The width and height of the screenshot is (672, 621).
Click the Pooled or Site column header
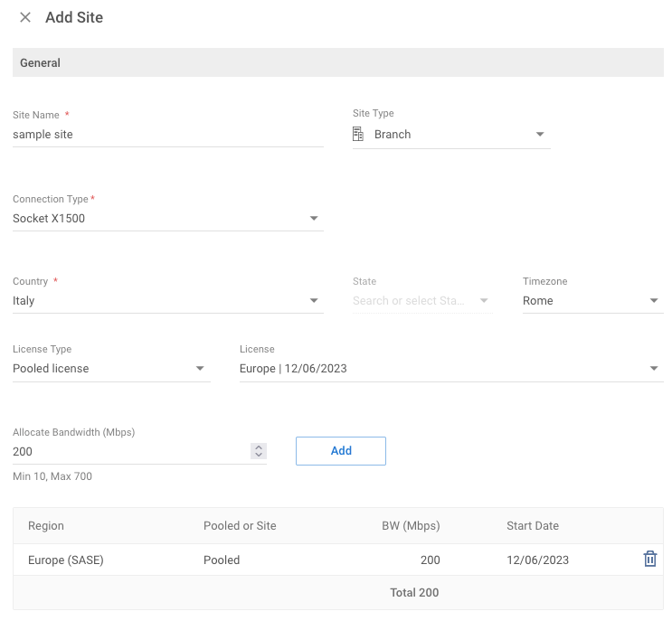[x=240, y=526]
